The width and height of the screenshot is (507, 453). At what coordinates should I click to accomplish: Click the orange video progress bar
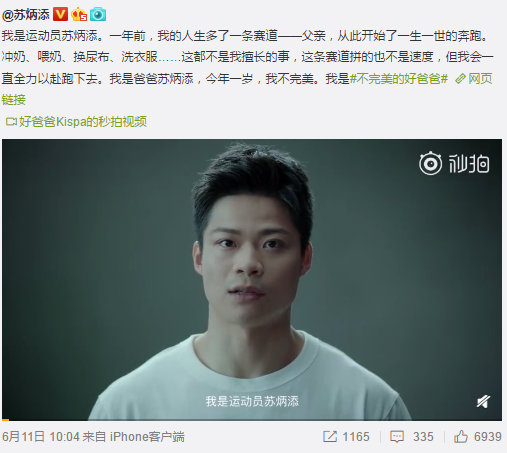5,420
